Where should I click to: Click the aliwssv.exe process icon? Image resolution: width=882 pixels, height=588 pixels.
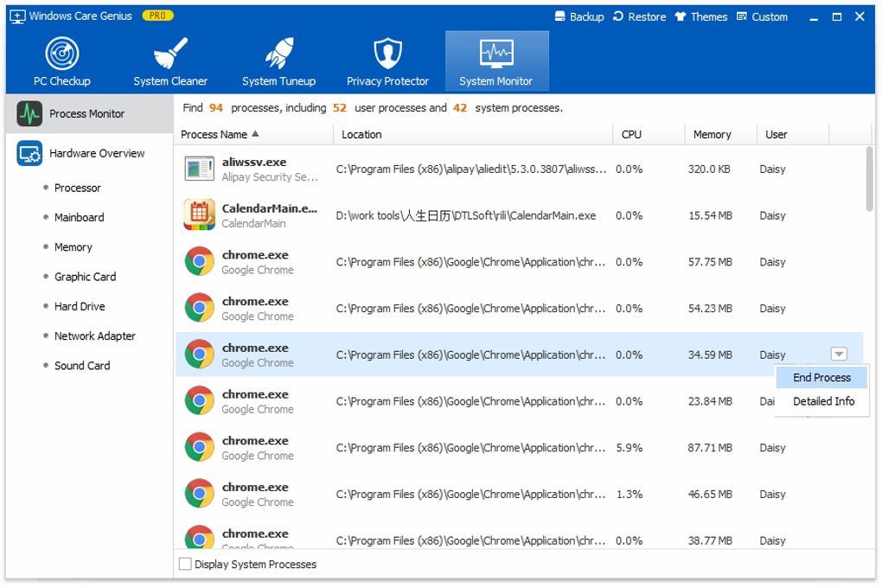[200, 169]
